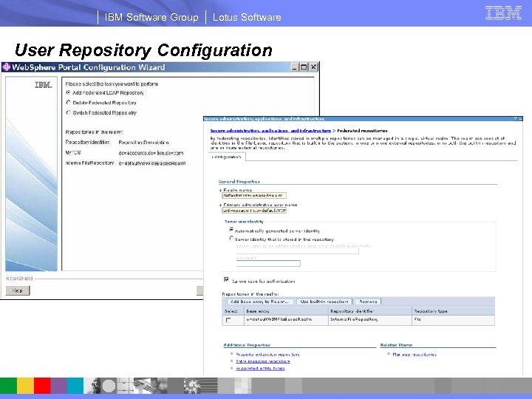
Task: Click the IBM logo in the slide header
Action: (x=503, y=13)
